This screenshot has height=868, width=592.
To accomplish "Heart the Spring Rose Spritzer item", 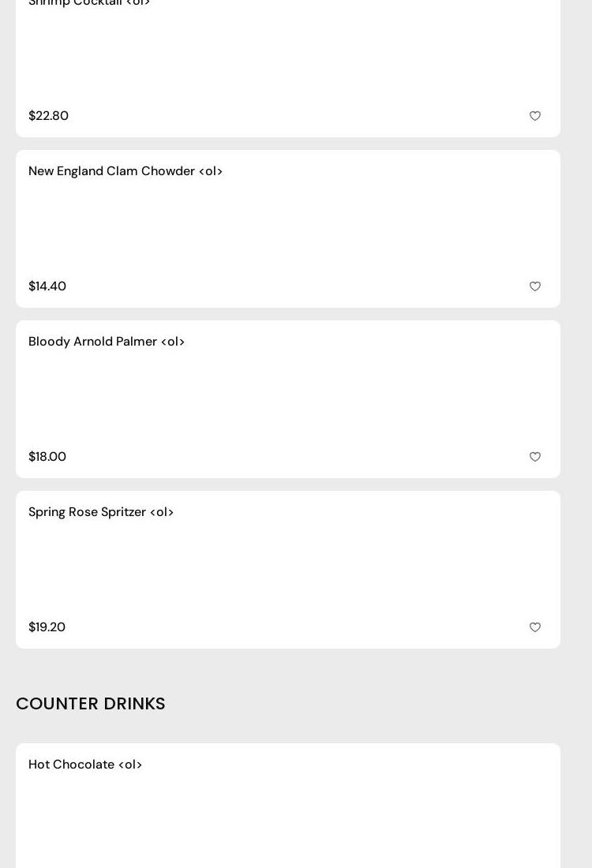I will pos(535,627).
